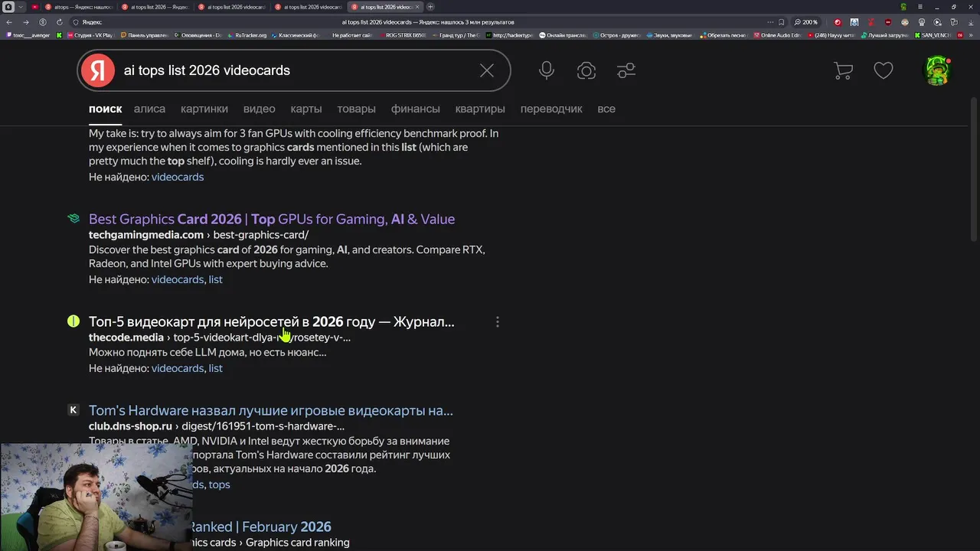This screenshot has width=980, height=551.
Task: Open 'RuTracker.org' bookmark
Action: 247,35
